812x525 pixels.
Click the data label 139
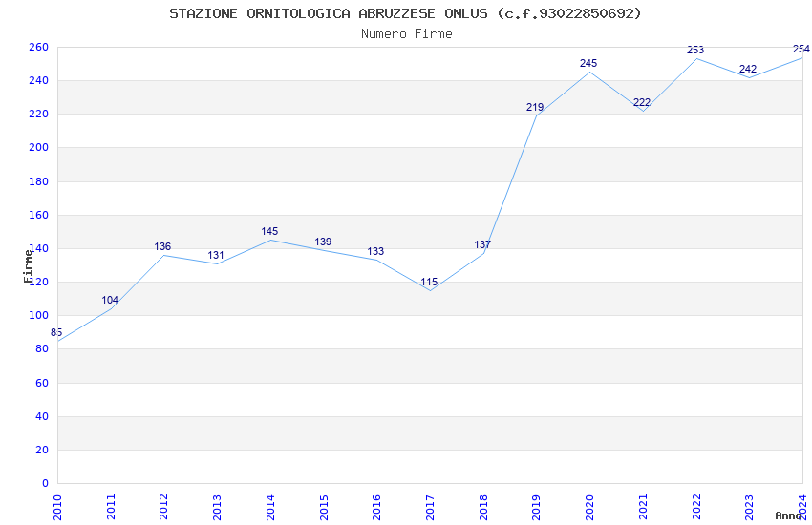[323, 241]
